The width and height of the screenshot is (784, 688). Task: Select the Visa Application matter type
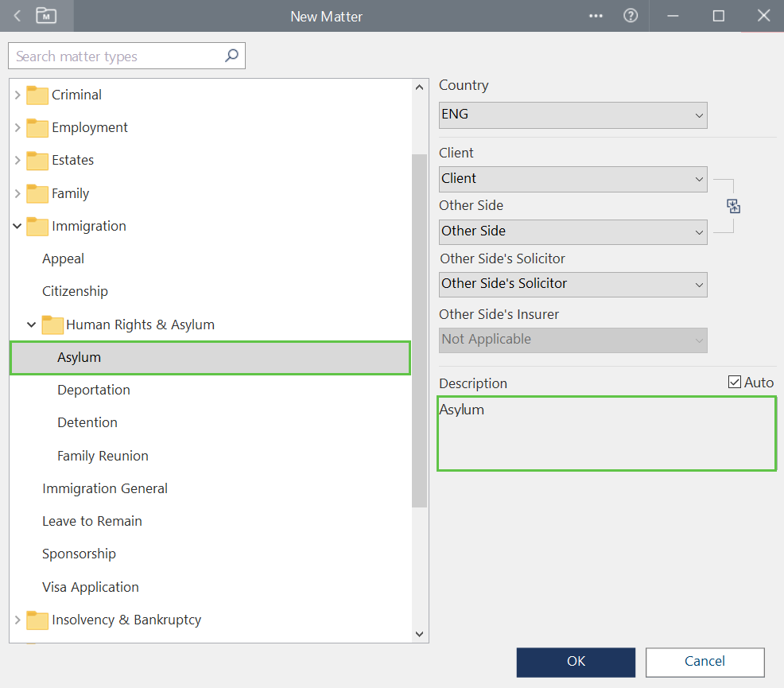point(90,587)
